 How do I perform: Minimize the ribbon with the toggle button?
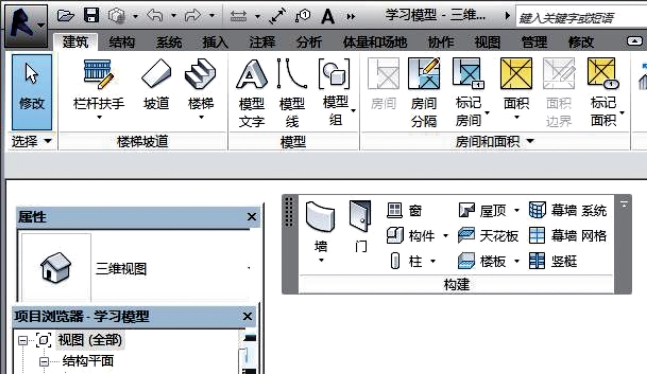click(x=634, y=41)
